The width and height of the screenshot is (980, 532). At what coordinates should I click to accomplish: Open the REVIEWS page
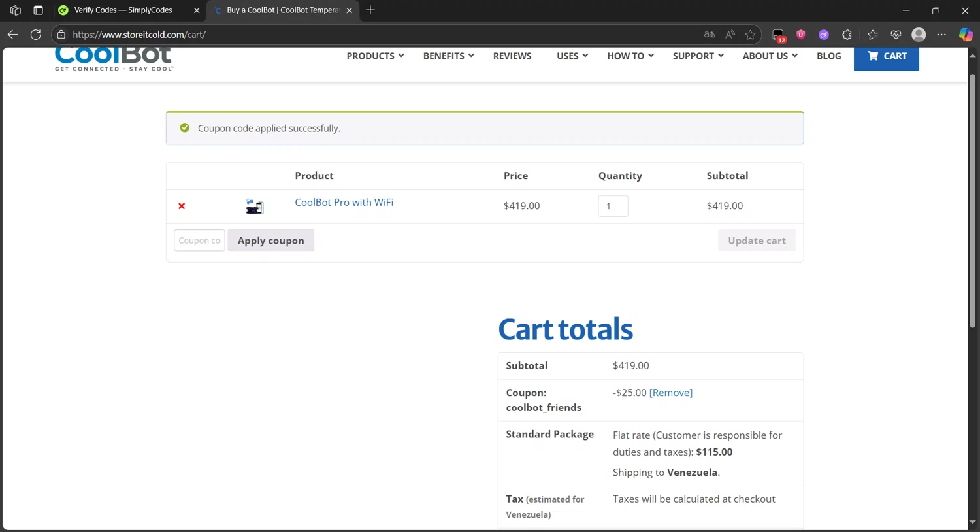(512, 56)
